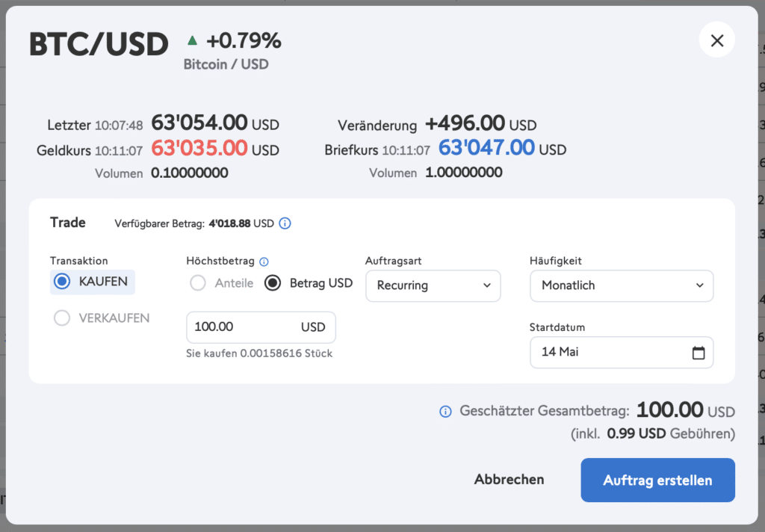Select the VERKAUFEN transaction option
Viewport: 765px width, 532px height.
(x=63, y=318)
